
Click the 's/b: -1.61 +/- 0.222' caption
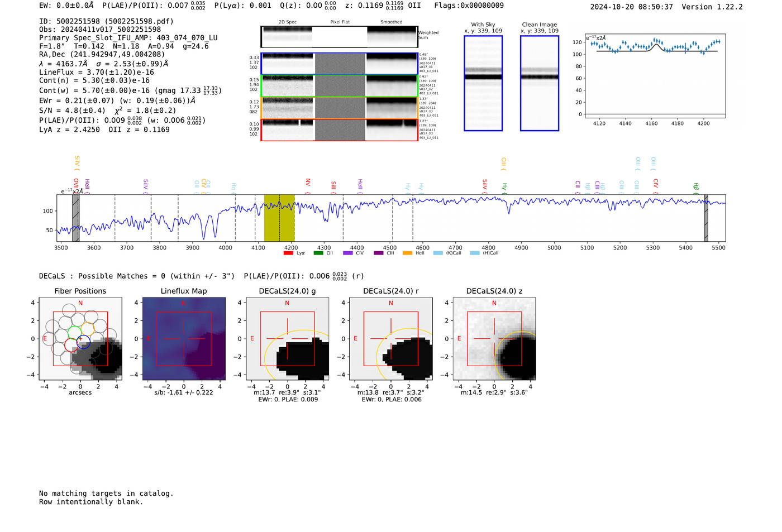click(x=184, y=392)
